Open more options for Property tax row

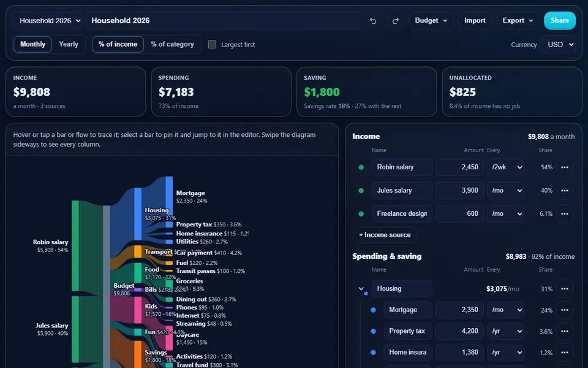[x=565, y=331]
